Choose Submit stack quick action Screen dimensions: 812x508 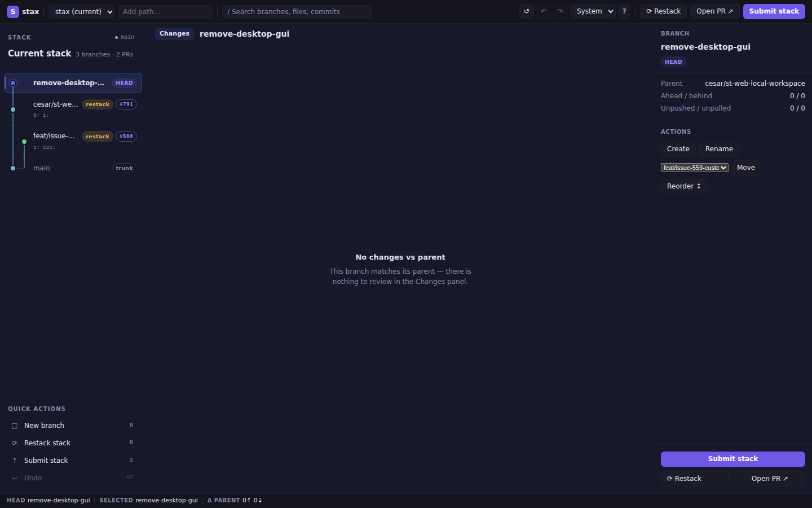pyautogui.click(x=73, y=461)
